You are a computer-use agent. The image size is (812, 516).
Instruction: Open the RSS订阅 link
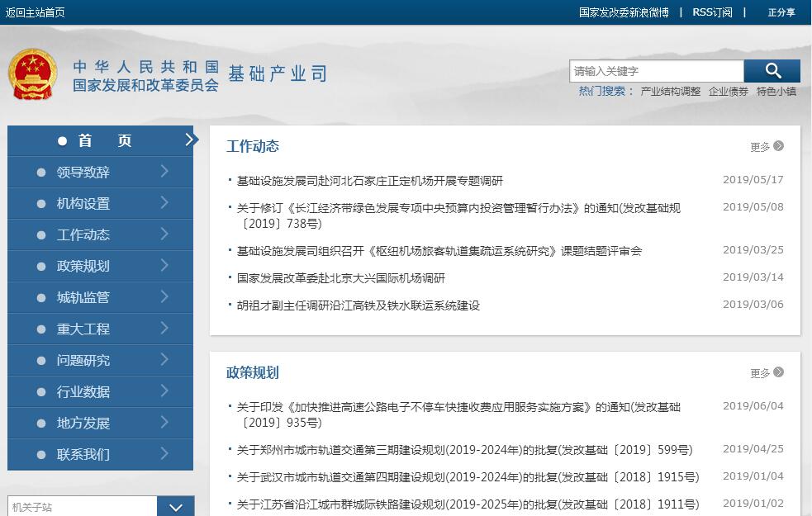tap(712, 12)
